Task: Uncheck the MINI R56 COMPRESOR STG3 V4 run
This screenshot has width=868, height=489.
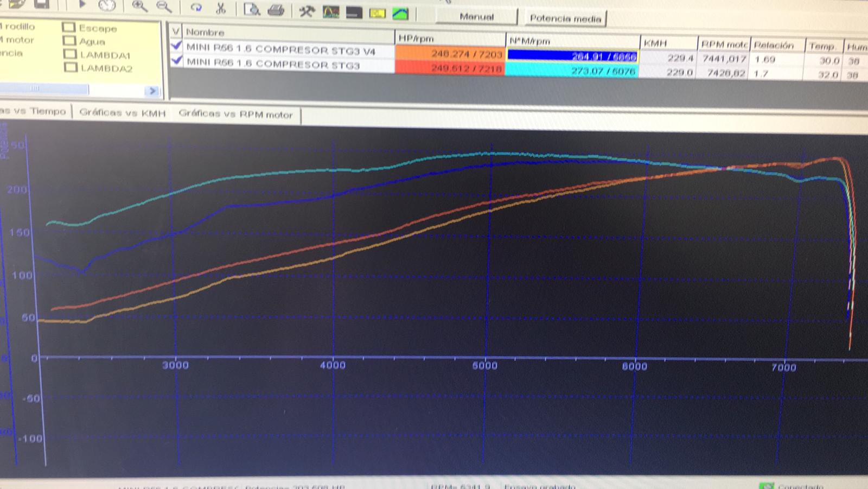Action: 176,46
